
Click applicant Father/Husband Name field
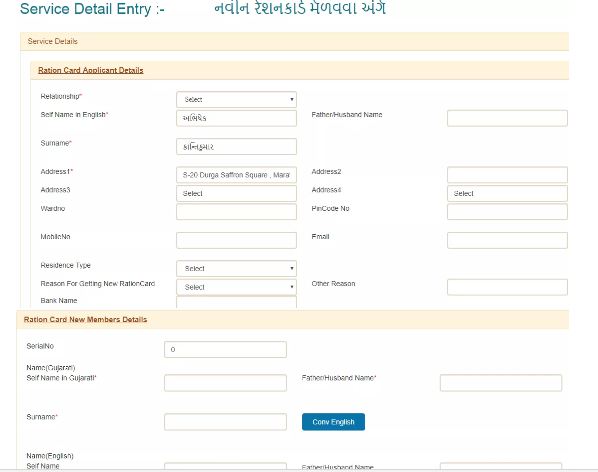coord(507,118)
